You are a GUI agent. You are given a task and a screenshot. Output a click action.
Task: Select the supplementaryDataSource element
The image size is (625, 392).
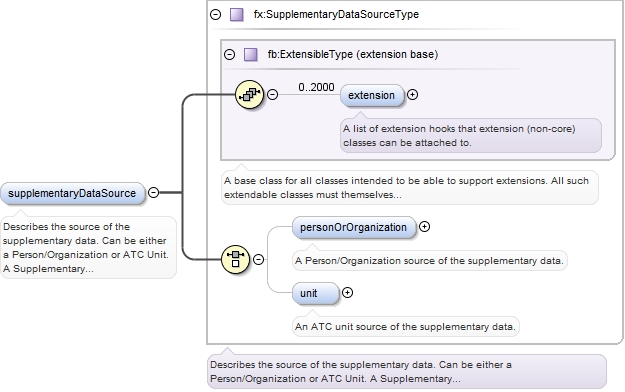pyautogui.click(x=72, y=193)
